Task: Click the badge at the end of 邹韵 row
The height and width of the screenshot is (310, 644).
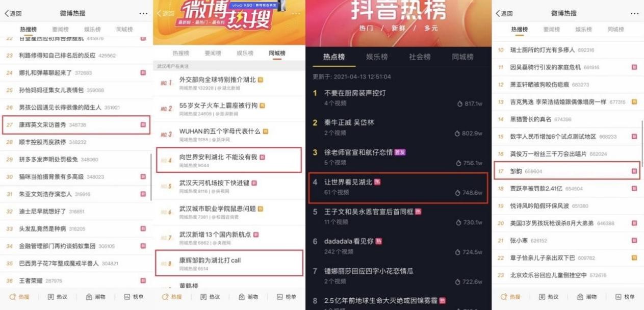Action: [x=634, y=171]
